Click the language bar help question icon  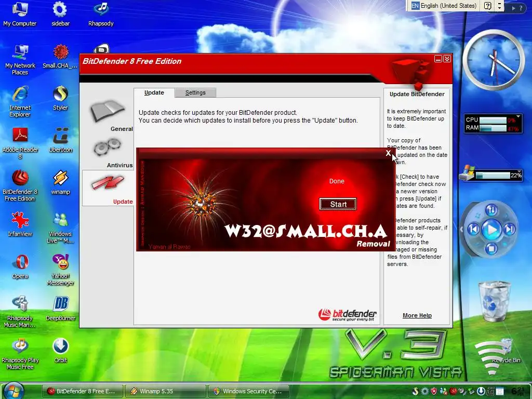pyautogui.click(x=487, y=6)
